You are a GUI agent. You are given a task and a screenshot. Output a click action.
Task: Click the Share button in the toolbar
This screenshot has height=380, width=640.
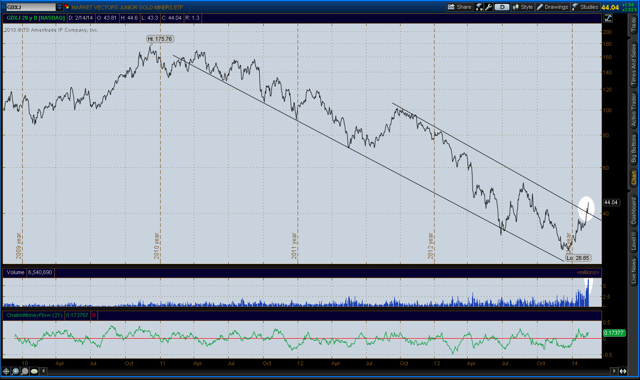(x=460, y=7)
